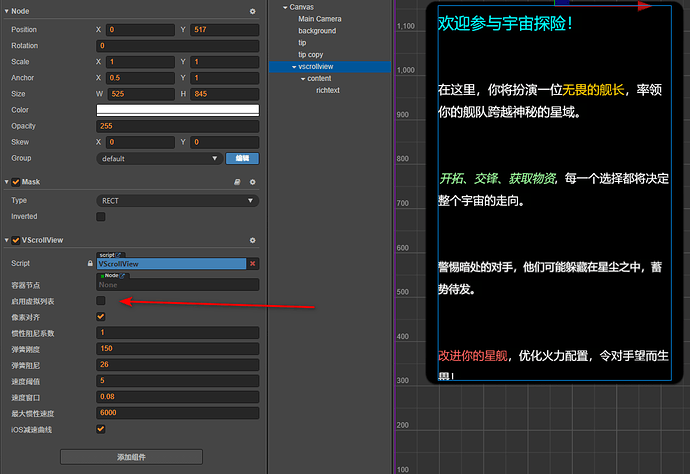The height and width of the screenshot is (474, 690).
Task: Uncheck the 像素对齐 checkbox
Action: [101, 316]
